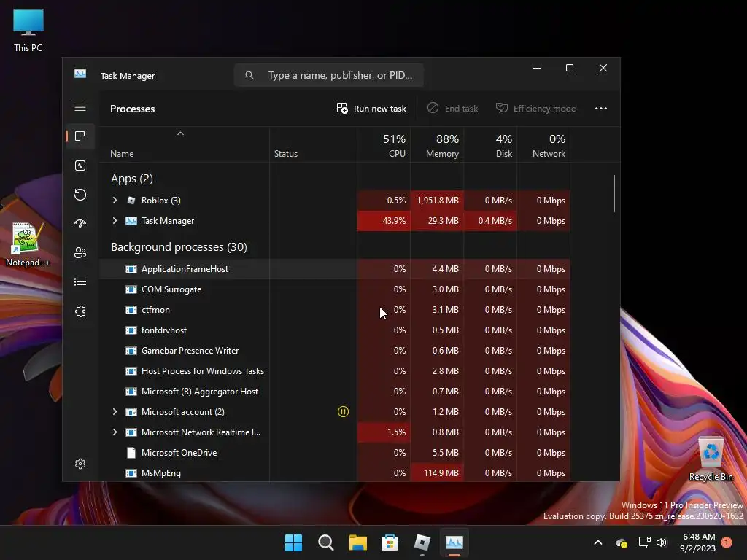Click the ApplicationFrameHost process icon

[131, 269]
